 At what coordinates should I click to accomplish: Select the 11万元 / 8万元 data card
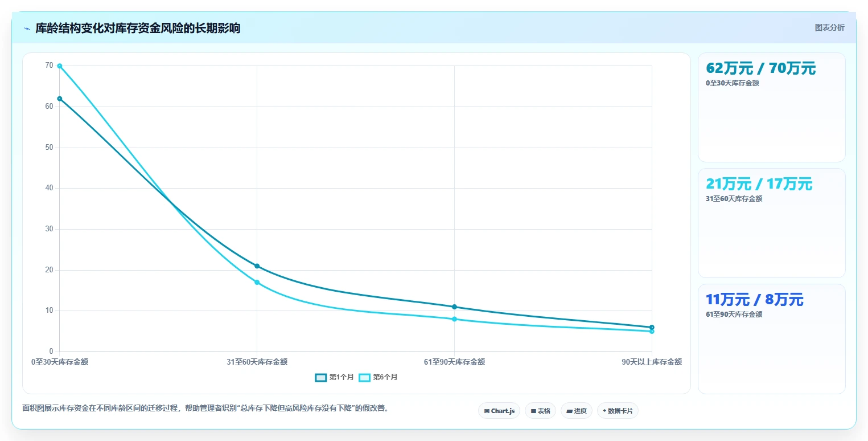click(771, 339)
